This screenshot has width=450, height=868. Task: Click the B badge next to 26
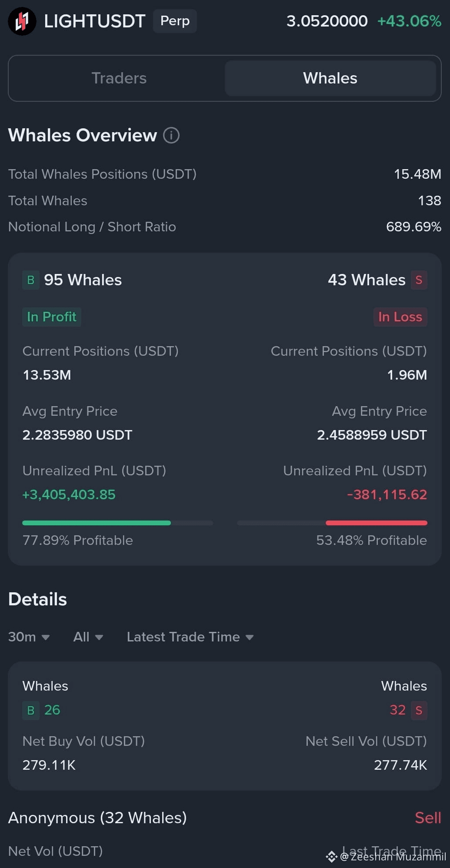31,710
